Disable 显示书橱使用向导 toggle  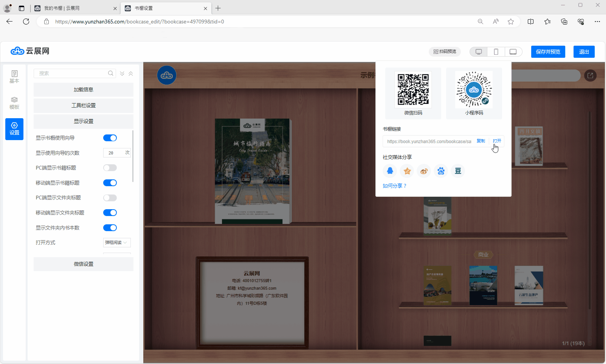tap(110, 138)
